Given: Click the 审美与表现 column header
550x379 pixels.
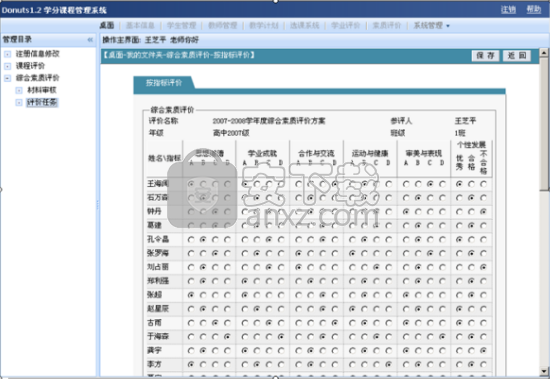Looking at the screenshot, I should 424,153.
